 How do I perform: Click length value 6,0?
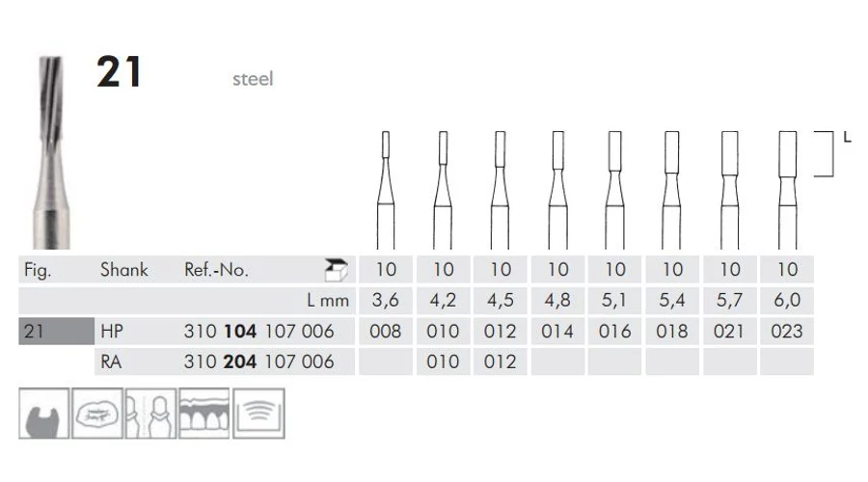point(787,300)
